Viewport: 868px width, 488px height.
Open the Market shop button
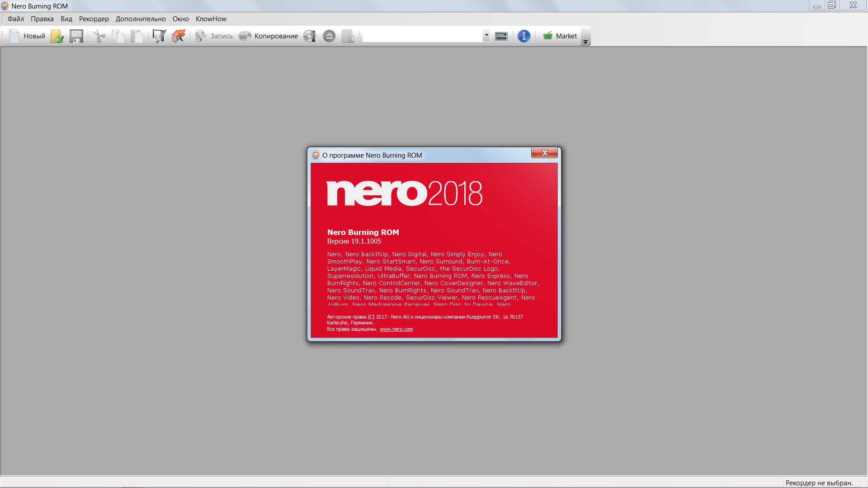(560, 36)
